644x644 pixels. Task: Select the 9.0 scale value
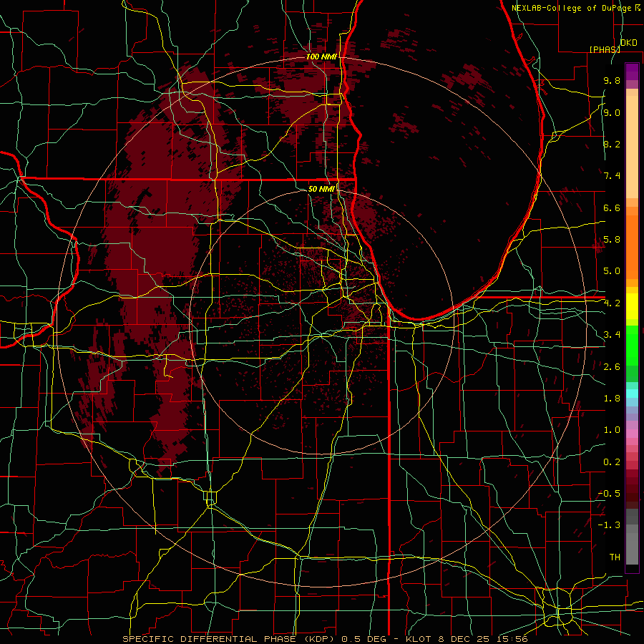coord(612,112)
